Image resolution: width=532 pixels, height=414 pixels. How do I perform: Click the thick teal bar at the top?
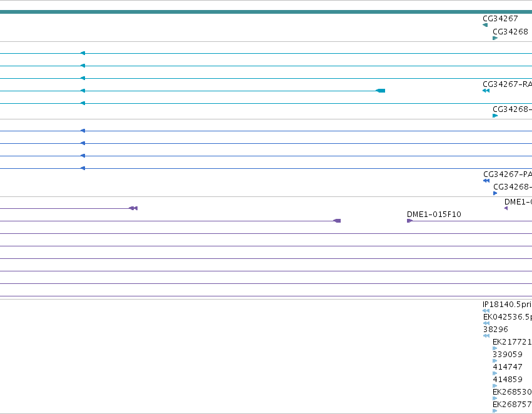click(x=266, y=12)
